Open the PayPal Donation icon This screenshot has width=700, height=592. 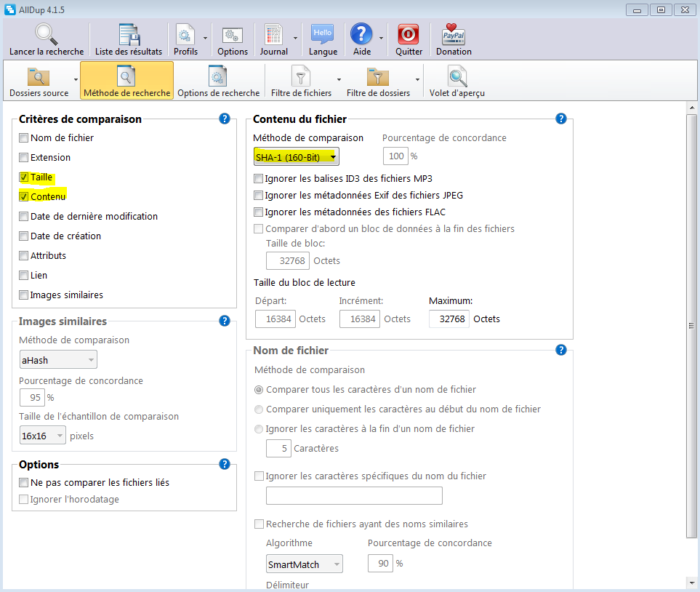[454, 35]
